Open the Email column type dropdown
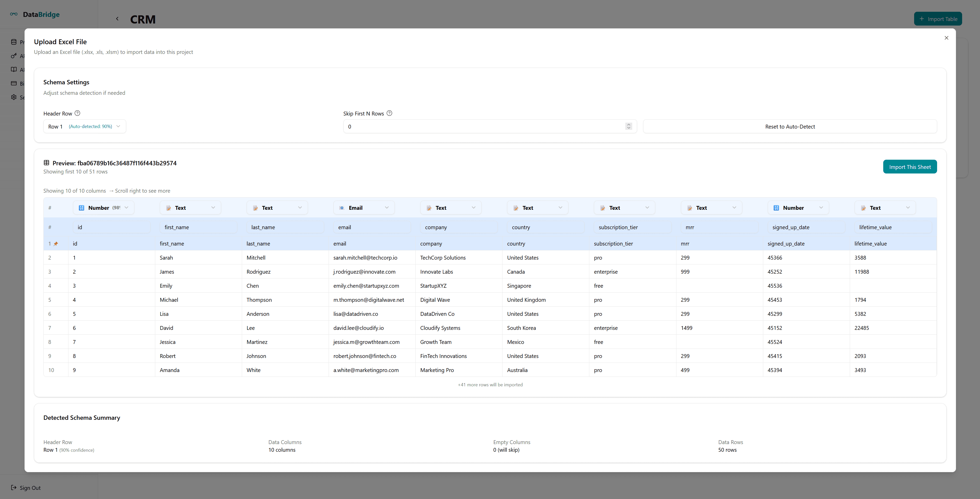The image size is (980, 499). coord(364,208)
